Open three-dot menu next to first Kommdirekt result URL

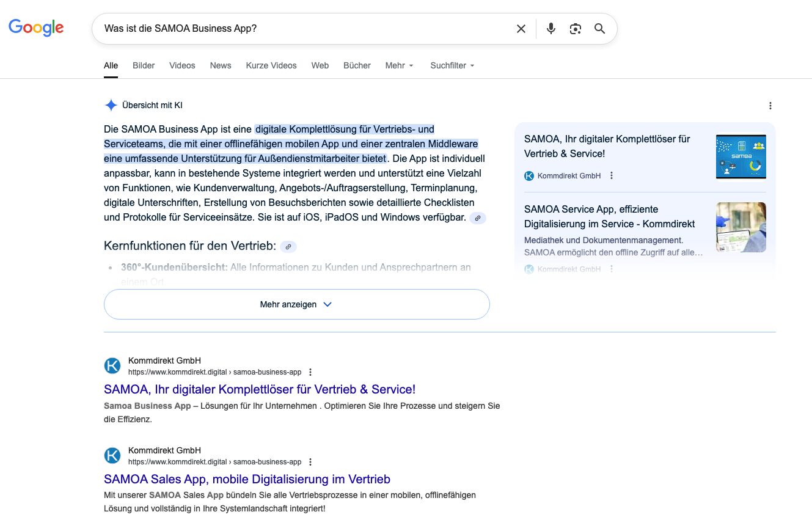[x=310, y=372]
